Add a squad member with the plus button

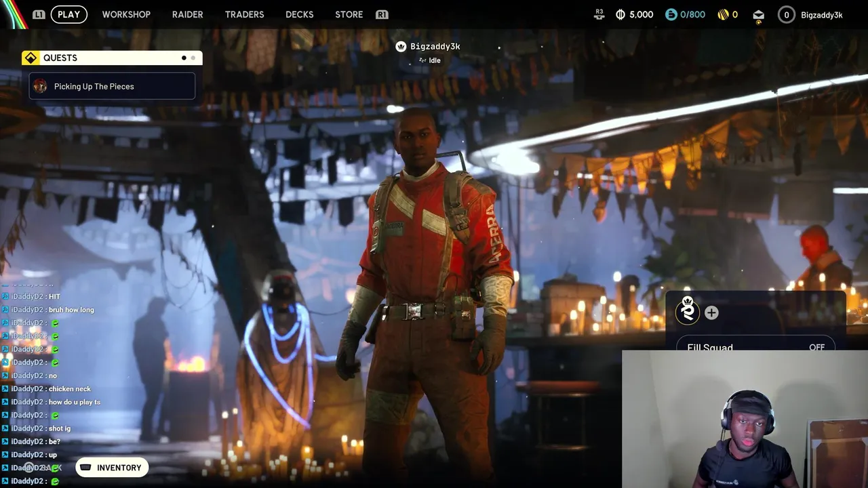click(x=711, y=312)
